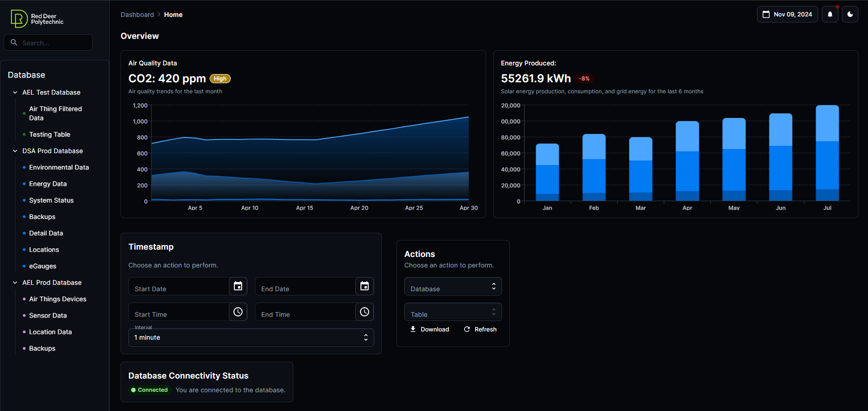Click the Start Date input field
The height and width of the screenshot is (411, 868).
(x=179, y=286)
